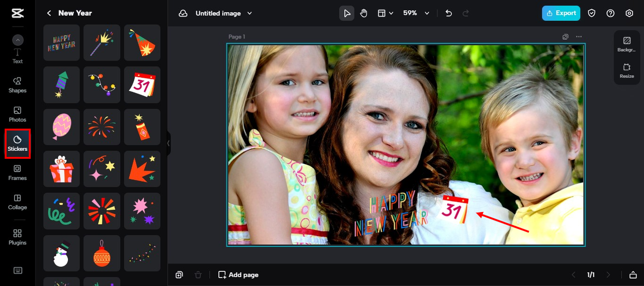
Task: Open the pages tray icon at bottom right
Action: [633, 275]
